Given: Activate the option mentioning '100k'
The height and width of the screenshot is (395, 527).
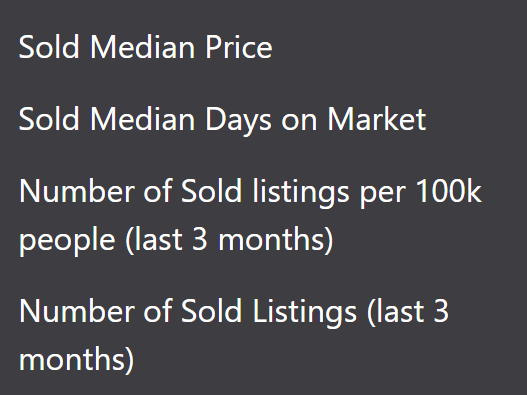Looking at the screenshot, I should (x=250, y=215).
